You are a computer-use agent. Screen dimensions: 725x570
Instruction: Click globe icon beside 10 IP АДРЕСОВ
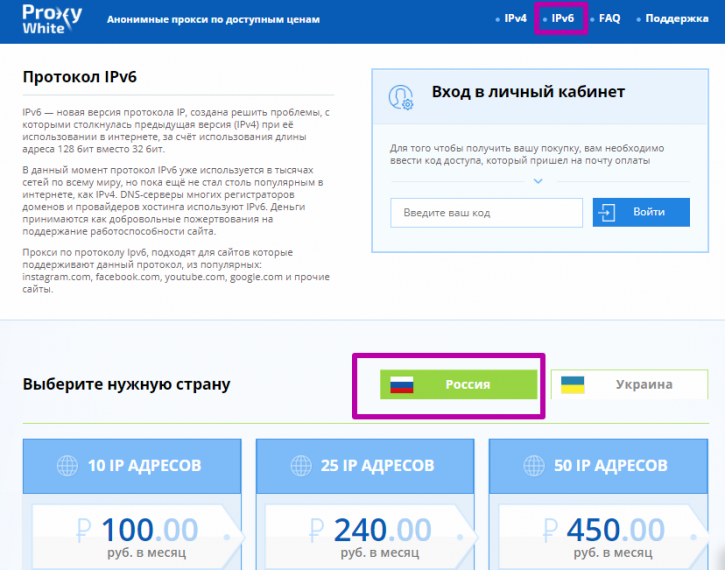click(68, 466)
